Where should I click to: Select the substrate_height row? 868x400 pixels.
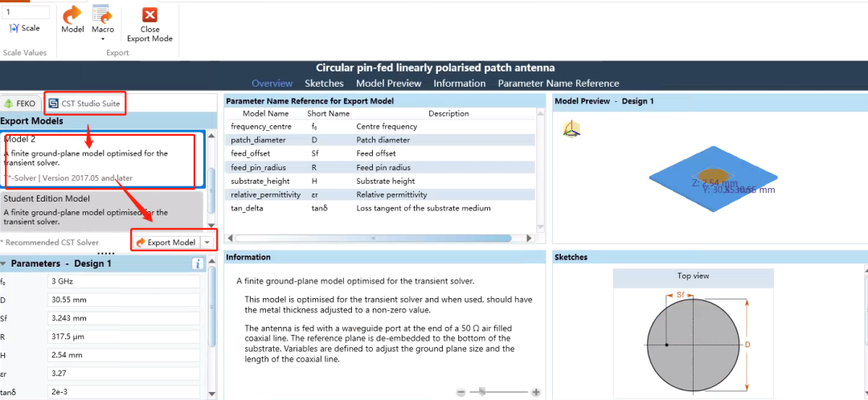click(x=380, y=181)
